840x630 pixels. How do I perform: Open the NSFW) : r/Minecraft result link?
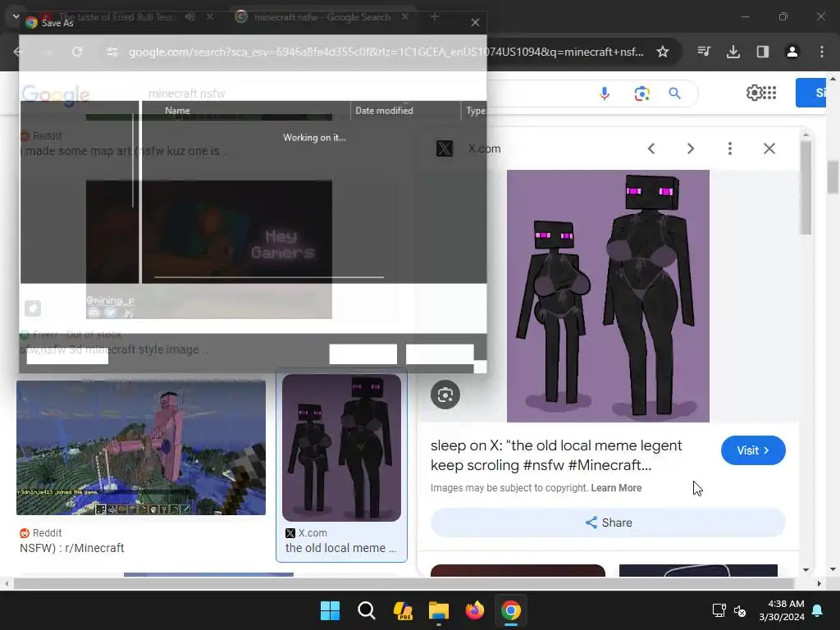tap(72, 548)
